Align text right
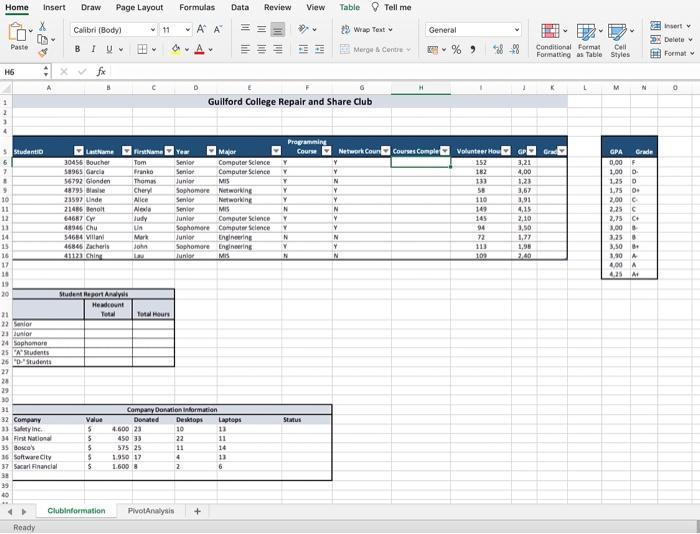 [x=278, y=49]
